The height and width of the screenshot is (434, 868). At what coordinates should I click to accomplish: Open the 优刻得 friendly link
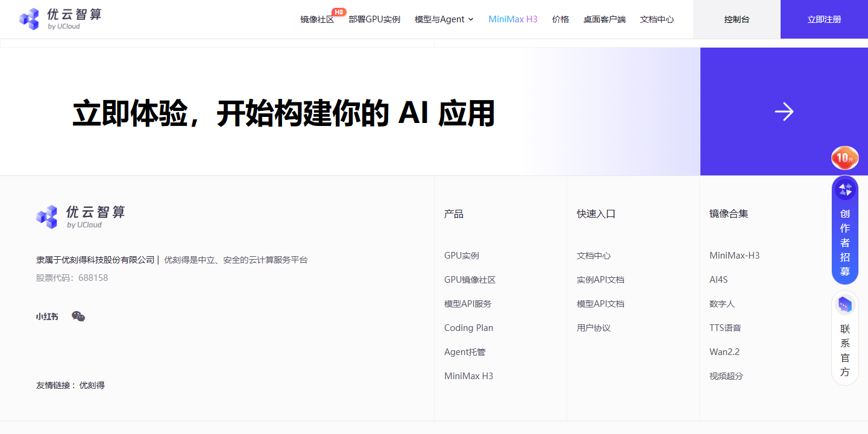tap(92, 385)
